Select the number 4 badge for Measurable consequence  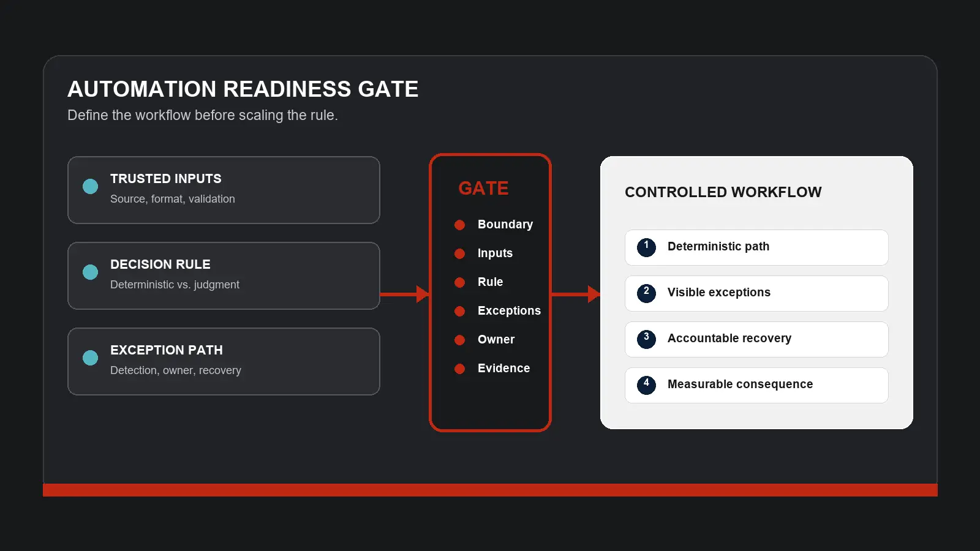click(x=646, y=385)
